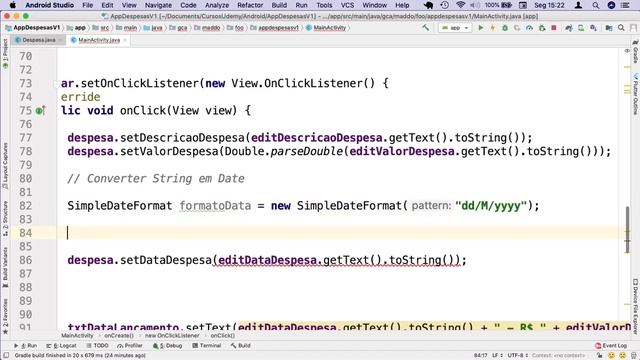This screenshot has width=640, height=360.
Task: Open the Debug tool window
Action: pyautogui.click(x=167, y=345)
